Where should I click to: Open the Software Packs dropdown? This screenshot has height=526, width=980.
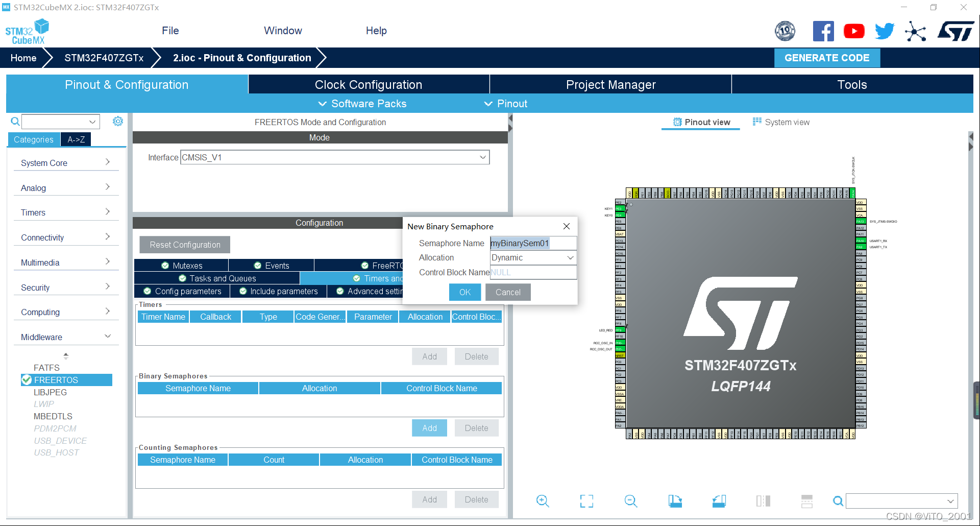pyautogui.click(x=362, y=104)
